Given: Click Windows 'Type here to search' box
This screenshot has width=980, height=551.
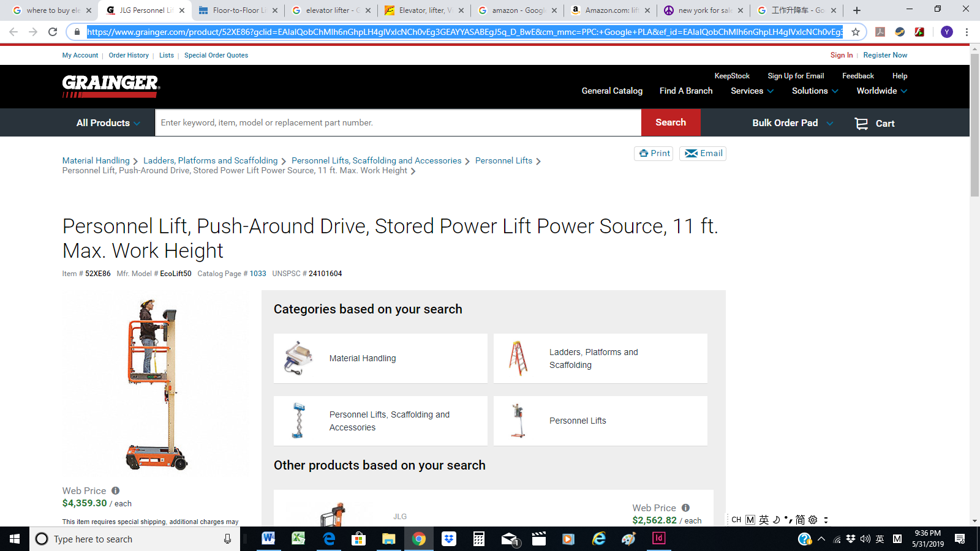Looking at the screenshot, I should click(135, 539).
